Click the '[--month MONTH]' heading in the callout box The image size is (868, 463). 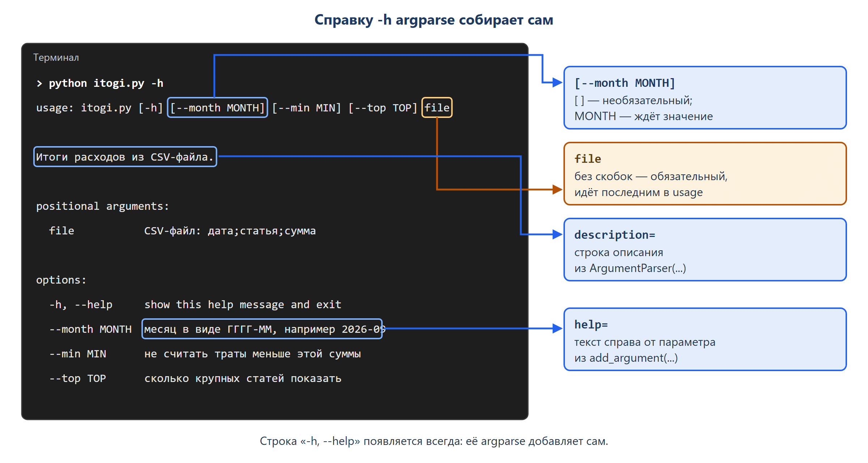625,83
